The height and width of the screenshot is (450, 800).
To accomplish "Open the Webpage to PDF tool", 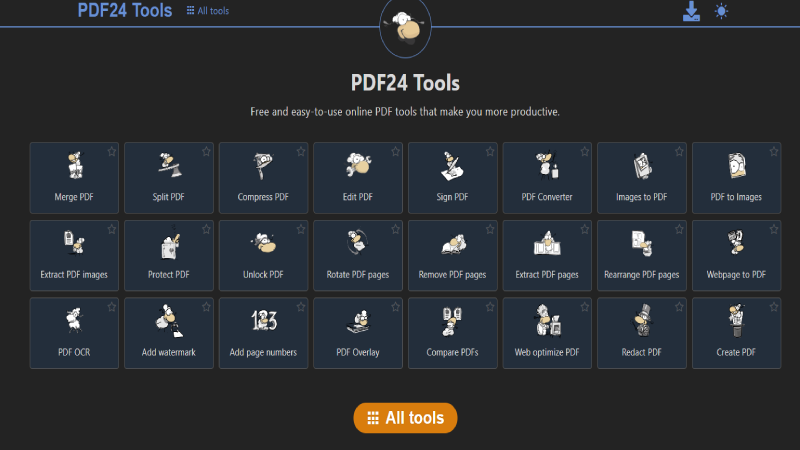I will click(x=736, y=256).
